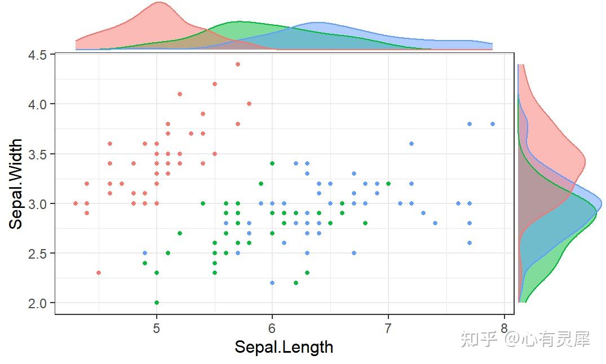Click the 4.5 y-axis tick label
Viewport: 606px width, 364px height.
click(37, 55)
